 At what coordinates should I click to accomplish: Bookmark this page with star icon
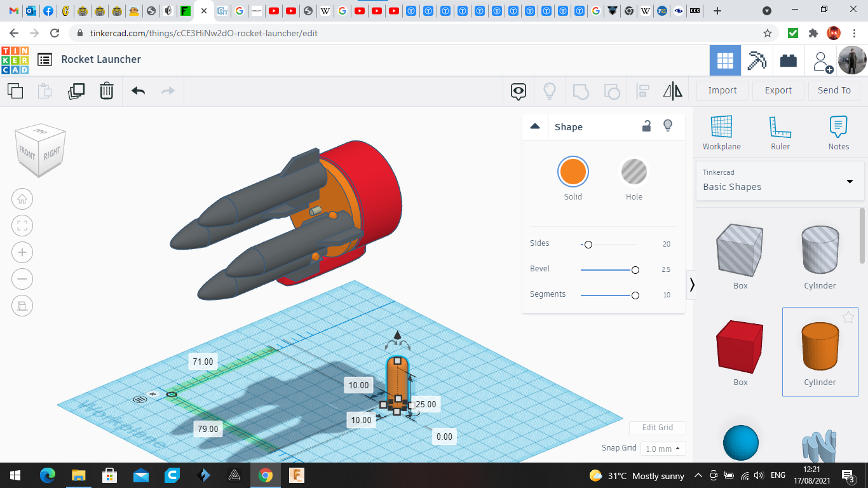pos(768,33)
